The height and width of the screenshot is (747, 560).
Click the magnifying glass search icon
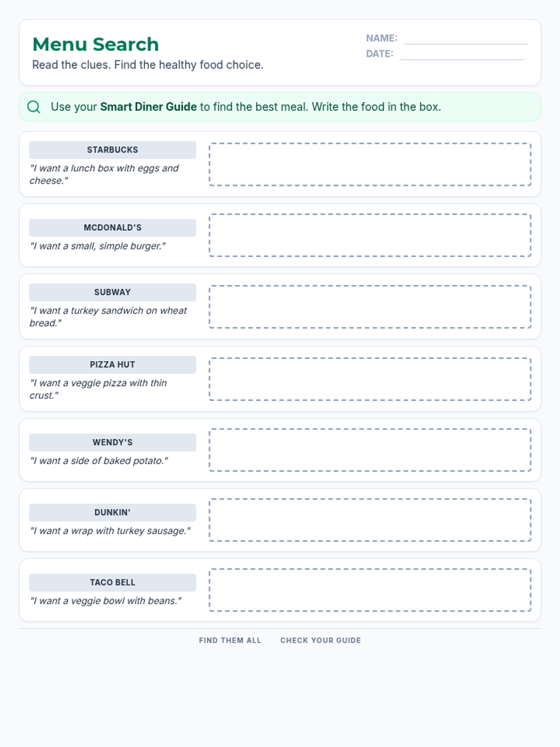tap(34, 107)
